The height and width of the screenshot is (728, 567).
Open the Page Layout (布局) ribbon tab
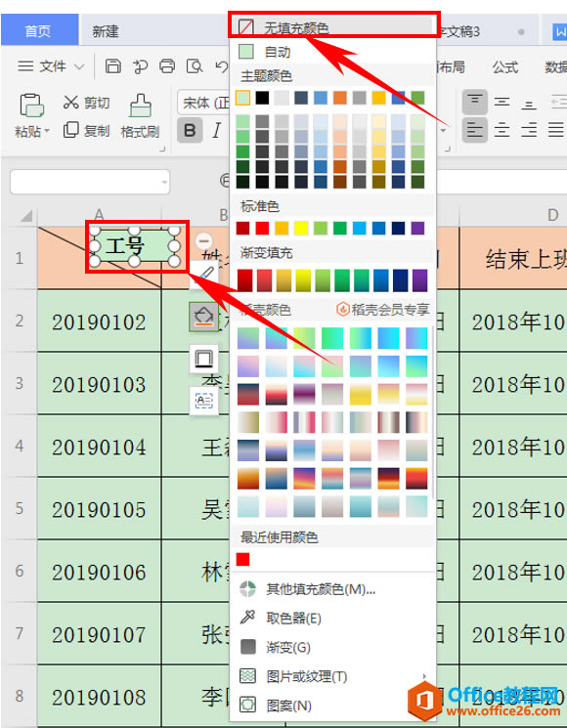pos(451,67)
